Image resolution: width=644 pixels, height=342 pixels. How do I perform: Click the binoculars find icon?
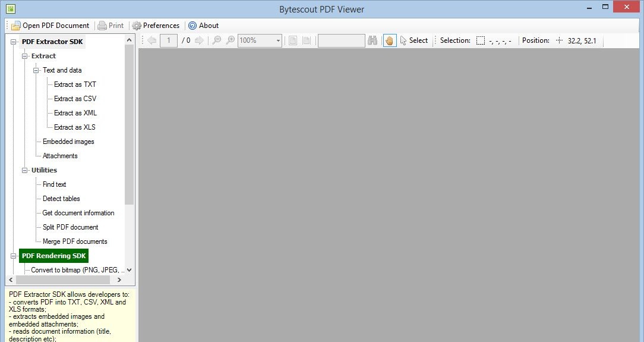coord(372,40)
